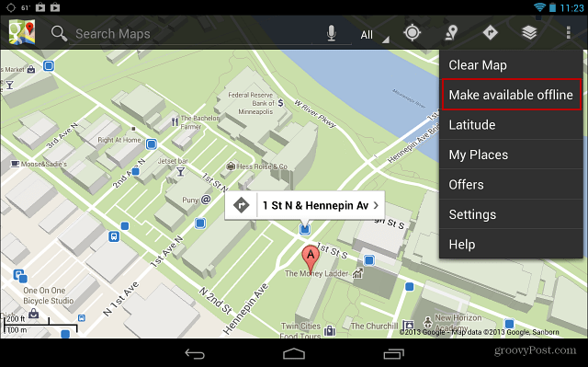This screenshot has height=367, width=588.
Task: Open the recent apps navigation button
Action: pyautogui.click(x=393, y=353)
